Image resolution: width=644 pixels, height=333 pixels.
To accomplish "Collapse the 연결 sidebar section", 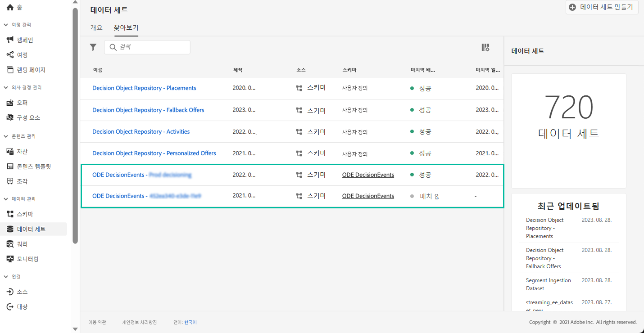I will click(6, 277).
